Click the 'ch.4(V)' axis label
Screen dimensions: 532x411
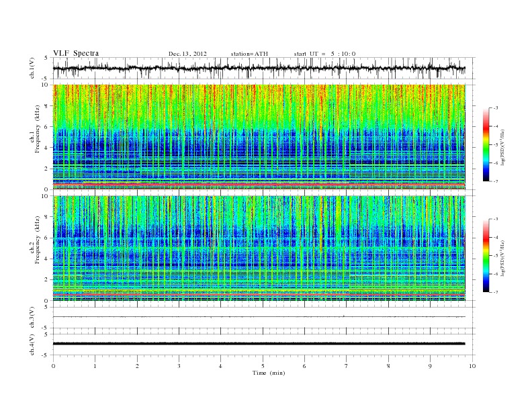point(32,345)
